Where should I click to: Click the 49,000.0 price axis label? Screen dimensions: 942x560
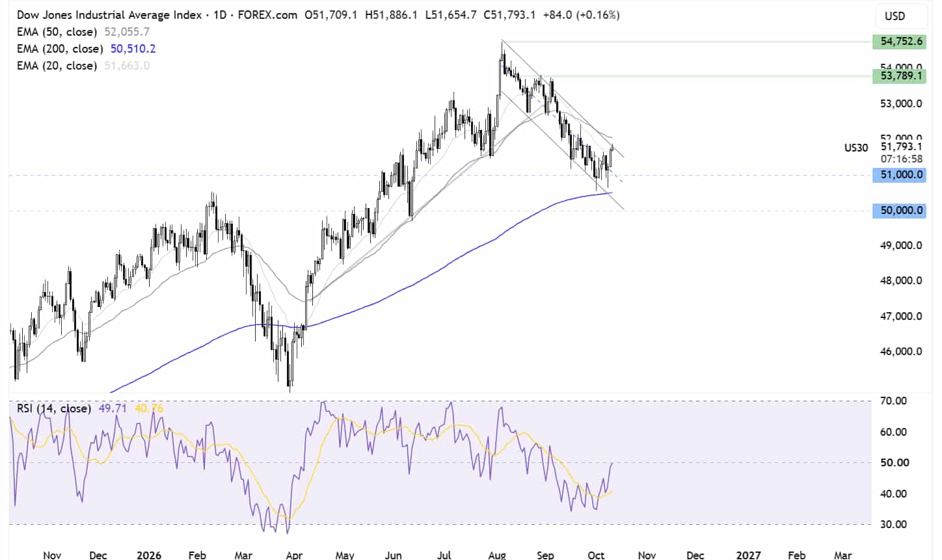[901, 245]
